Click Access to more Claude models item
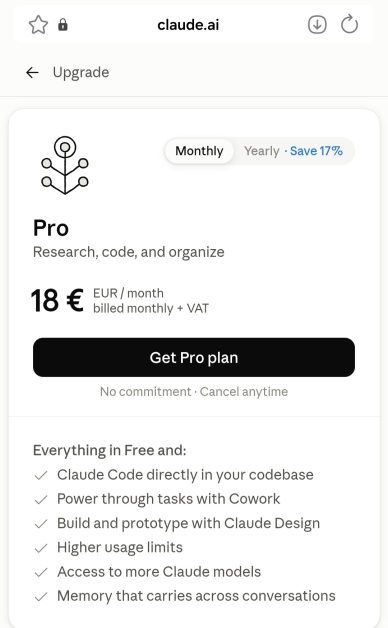 pos(159,572)
